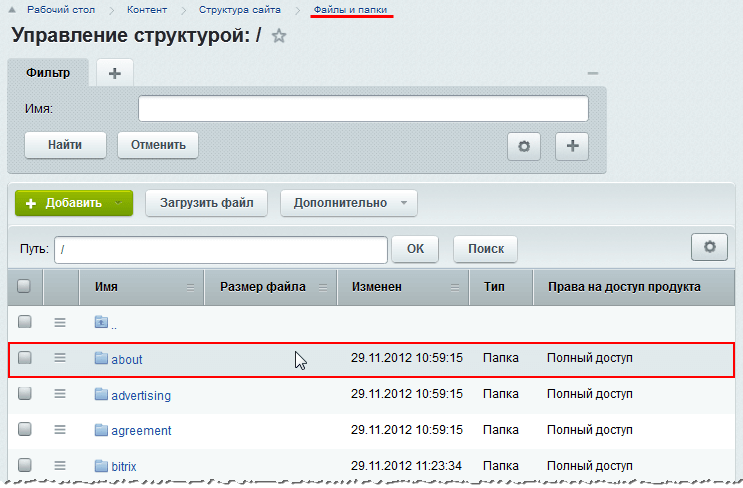The image size is (743, 488).
Task: Toggle select-all checkbox in table header
Action: [25, 286]
